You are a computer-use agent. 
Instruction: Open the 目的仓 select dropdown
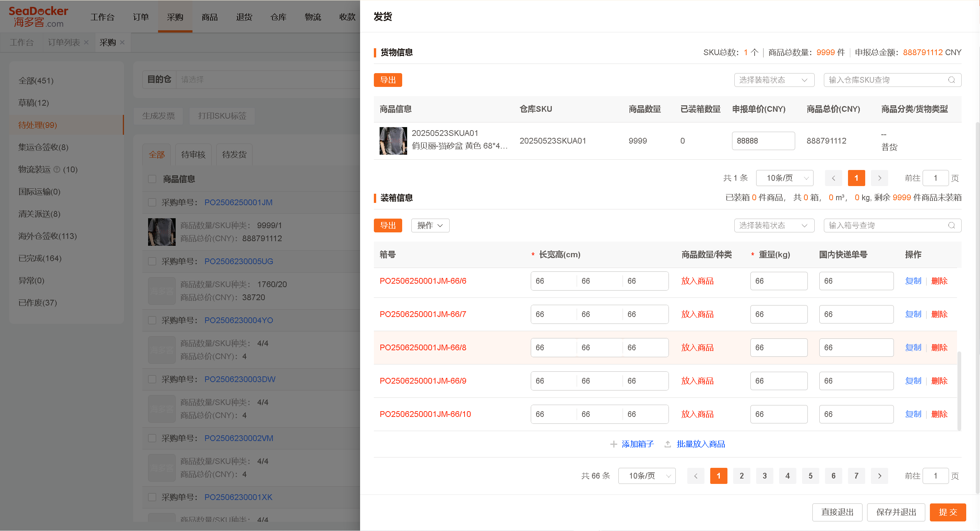(x=268, y=80)
